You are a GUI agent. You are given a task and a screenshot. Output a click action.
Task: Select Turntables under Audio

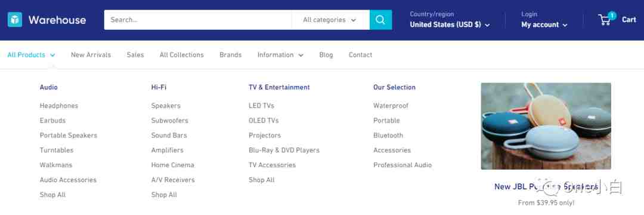56,150
